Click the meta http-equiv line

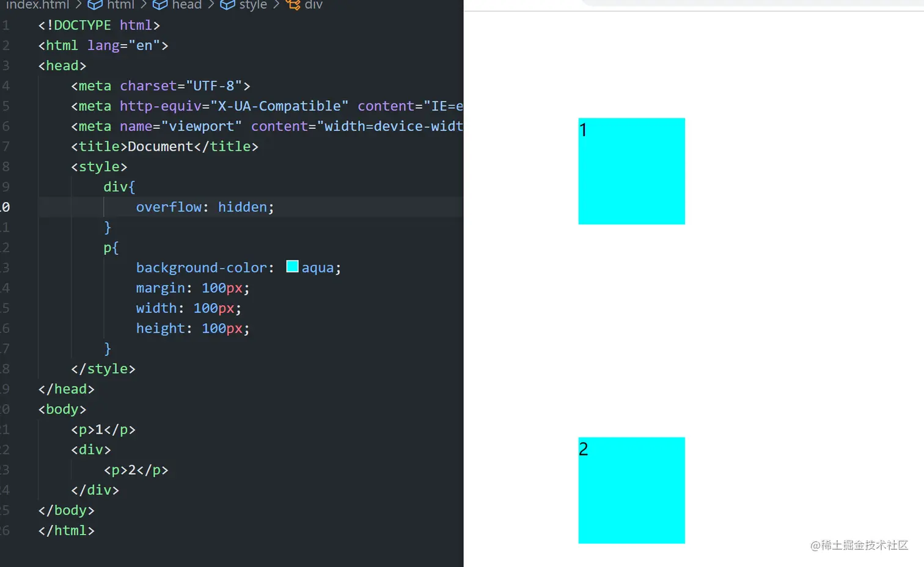tap(267, 106)
